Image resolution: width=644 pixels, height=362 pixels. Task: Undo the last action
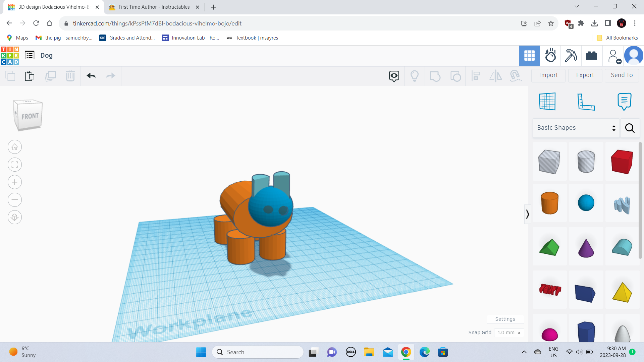[x=91, y=76]
